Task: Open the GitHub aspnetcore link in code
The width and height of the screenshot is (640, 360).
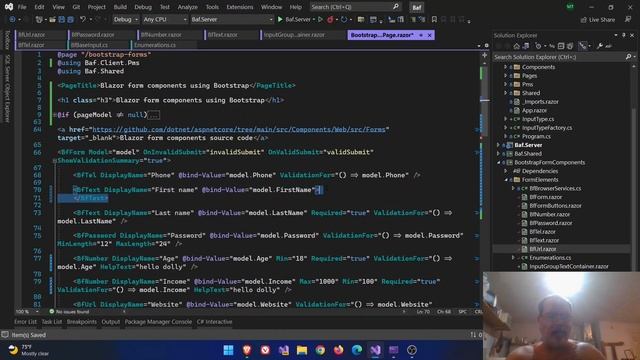Action: click(239, 129)
